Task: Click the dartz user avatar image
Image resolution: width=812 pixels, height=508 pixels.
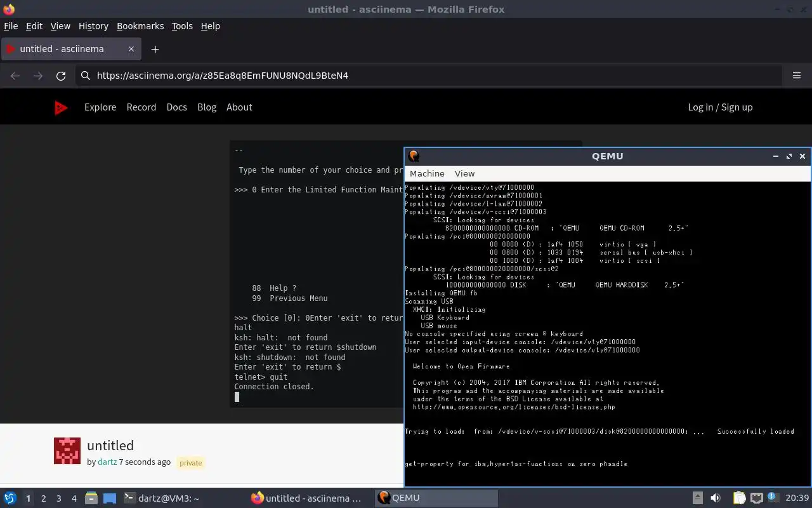Action: point(67,451)
